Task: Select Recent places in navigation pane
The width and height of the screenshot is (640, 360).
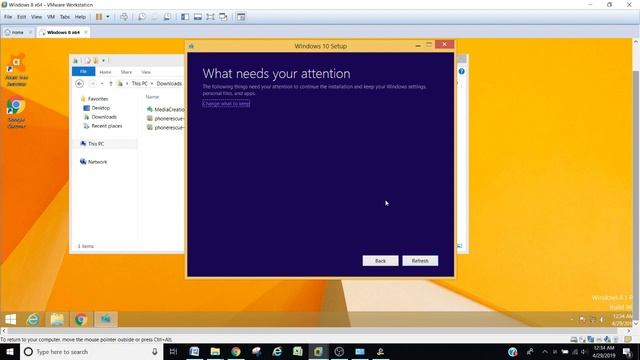Action: click(x=107, y=126)
